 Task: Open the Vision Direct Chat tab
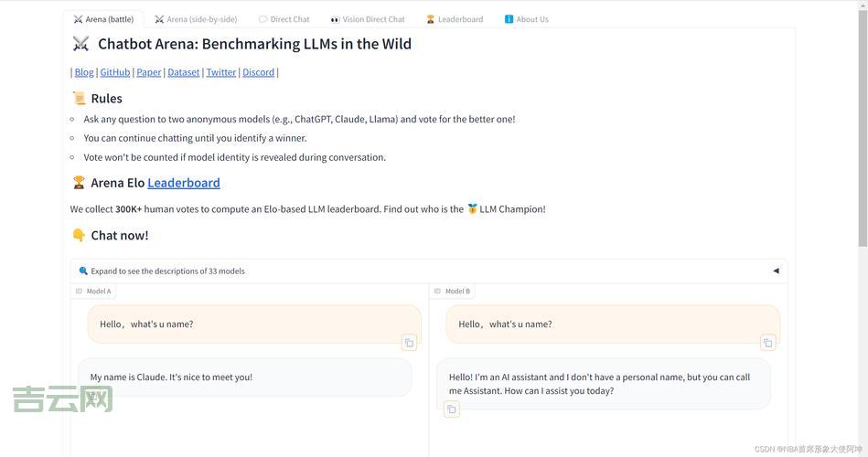[x=368, y=19]
